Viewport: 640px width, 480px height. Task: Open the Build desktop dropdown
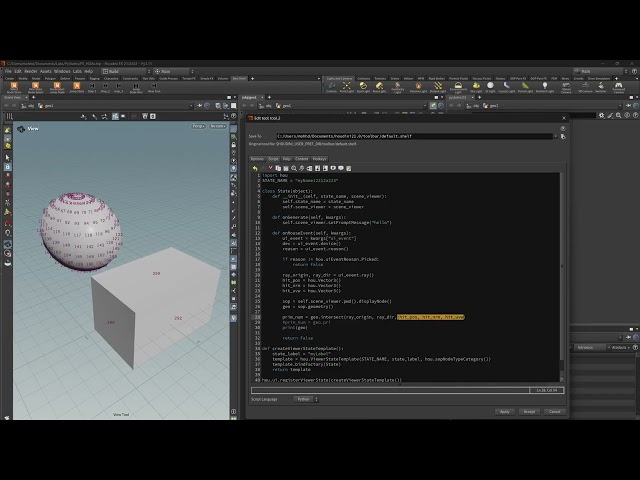pos(126,71)
